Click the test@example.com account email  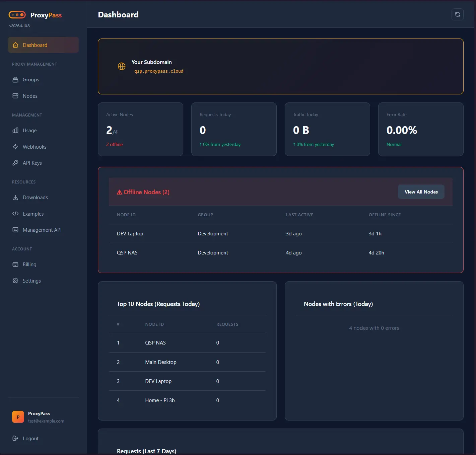tap(46, 421)
